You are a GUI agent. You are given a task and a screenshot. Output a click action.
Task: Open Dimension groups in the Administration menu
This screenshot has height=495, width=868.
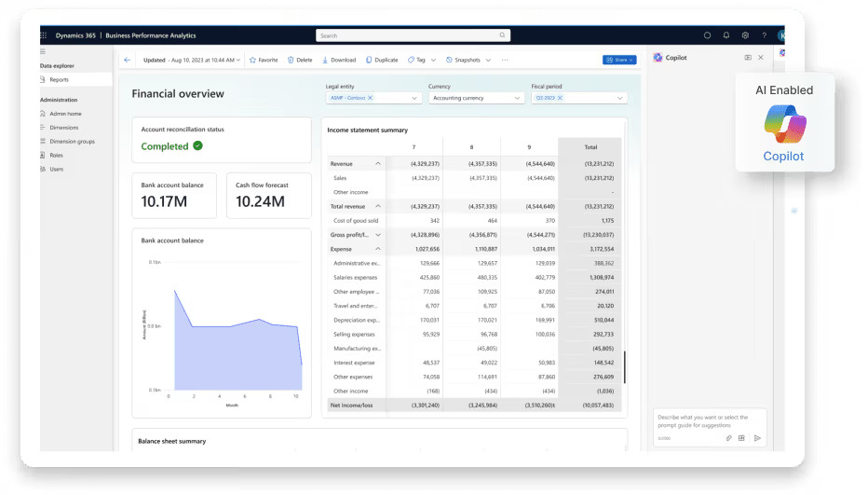[72, 142]
